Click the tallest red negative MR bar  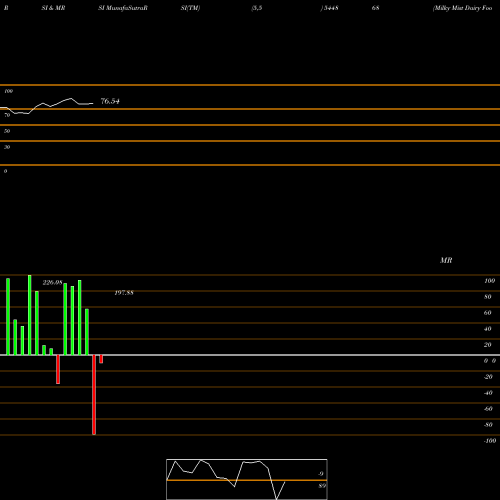[94, 395]
